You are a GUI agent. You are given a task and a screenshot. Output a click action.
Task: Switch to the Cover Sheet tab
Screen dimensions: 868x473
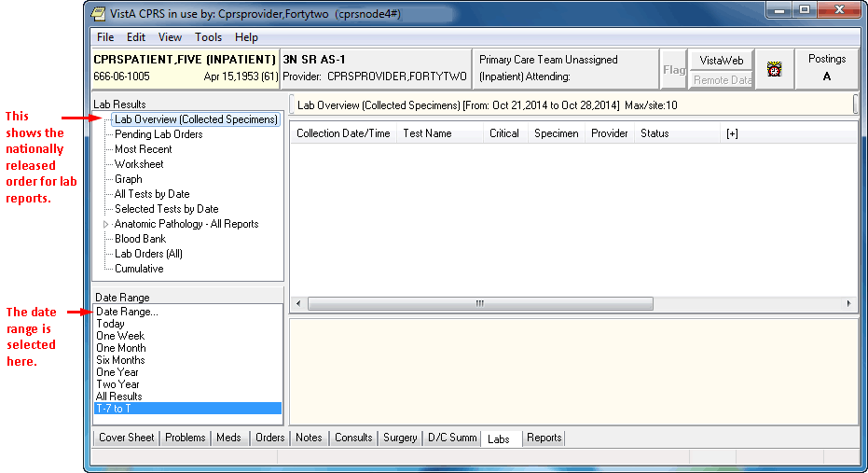coord(126,438)
